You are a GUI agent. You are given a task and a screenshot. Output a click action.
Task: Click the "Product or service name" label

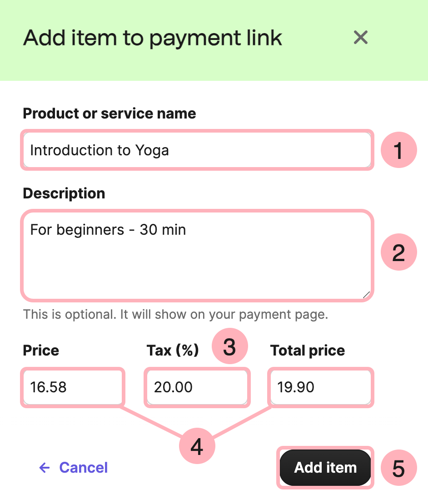point(109,114)
